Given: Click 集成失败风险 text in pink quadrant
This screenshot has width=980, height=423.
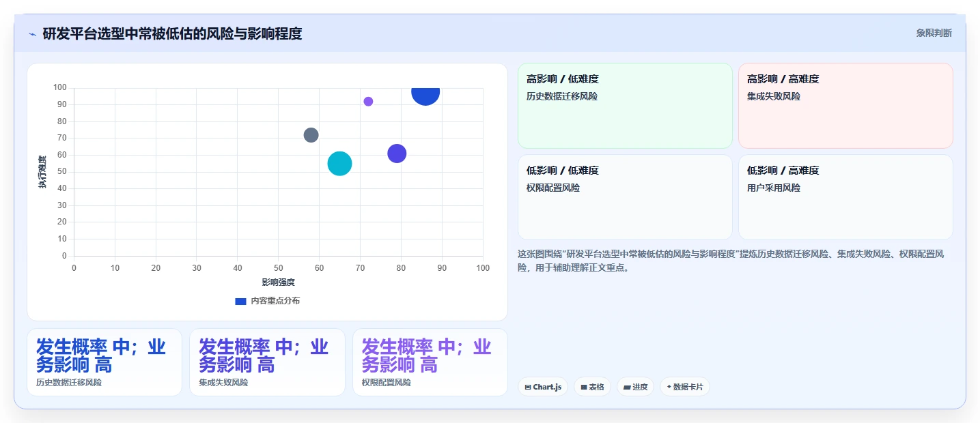Looking at the screenshot, I should point(774,96).
